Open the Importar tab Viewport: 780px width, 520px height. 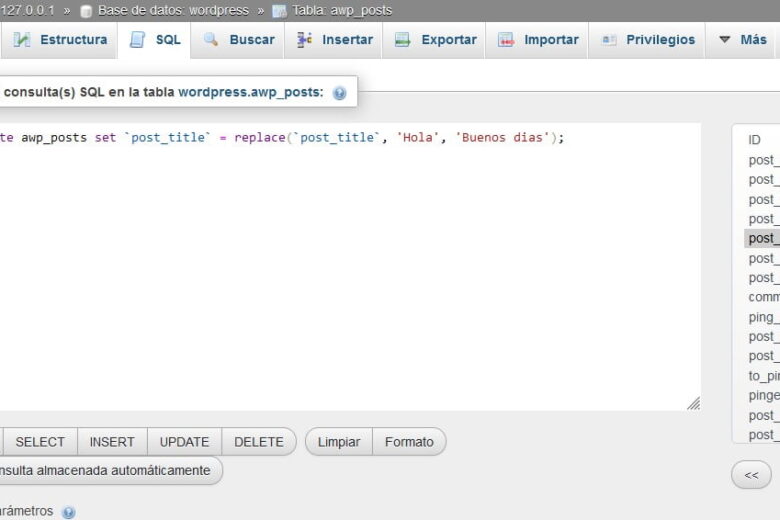point(537,40)
